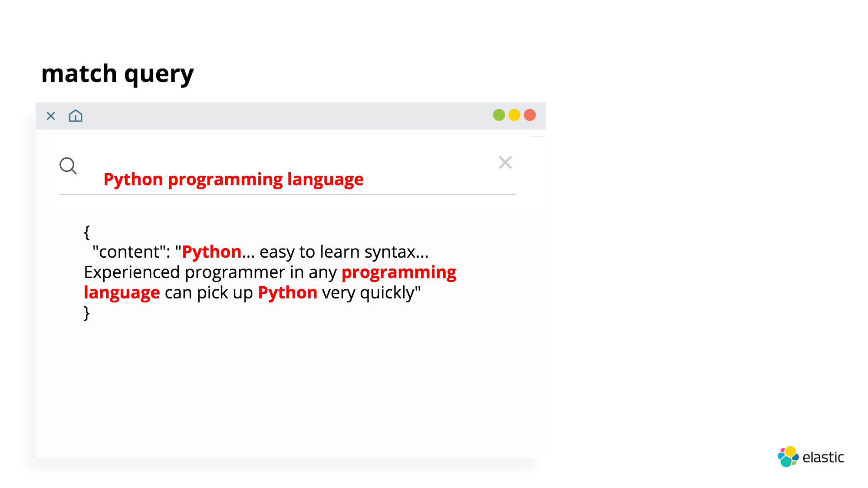Clear the search using the gray X
Image resolution: width=868 pixels, height=488 pixels.
pyautogui.click(x=505, y=162)
